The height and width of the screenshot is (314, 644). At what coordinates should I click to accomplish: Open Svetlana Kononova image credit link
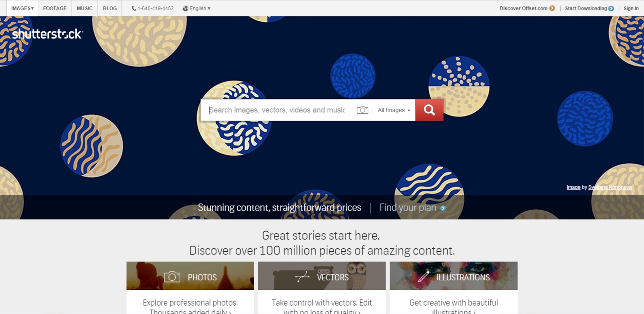pyautogui.click(x=610, y=187)
